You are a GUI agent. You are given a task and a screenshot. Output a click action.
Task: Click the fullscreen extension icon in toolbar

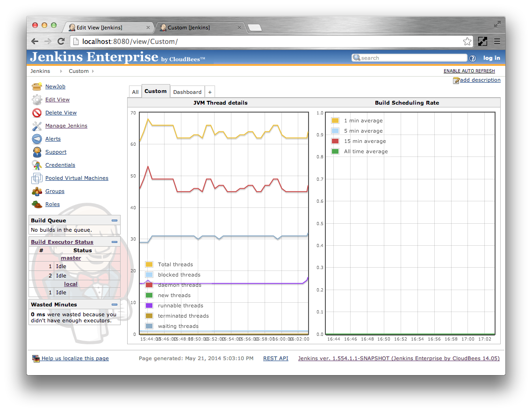482,42
